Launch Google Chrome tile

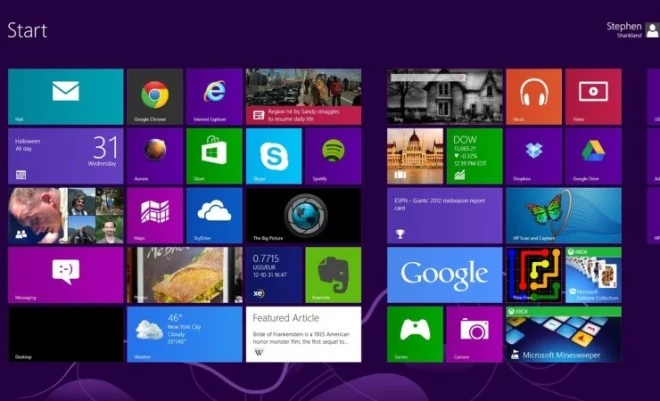click(155, 97)
